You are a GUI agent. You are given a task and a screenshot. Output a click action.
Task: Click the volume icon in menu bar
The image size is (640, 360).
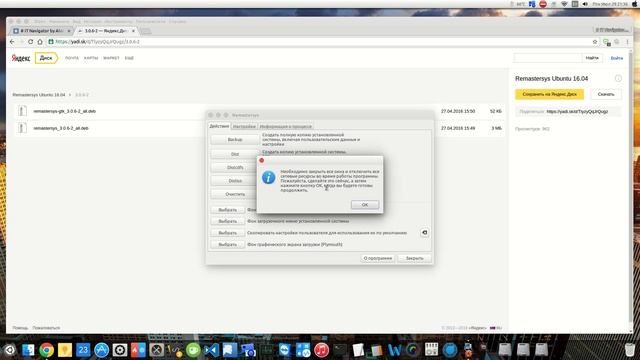[585, 4]
